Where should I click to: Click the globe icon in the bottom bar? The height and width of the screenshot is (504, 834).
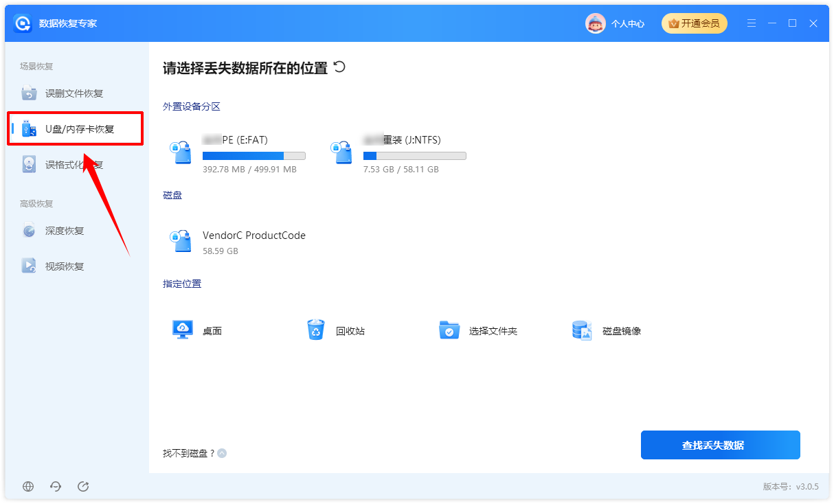tap(28, 486)
